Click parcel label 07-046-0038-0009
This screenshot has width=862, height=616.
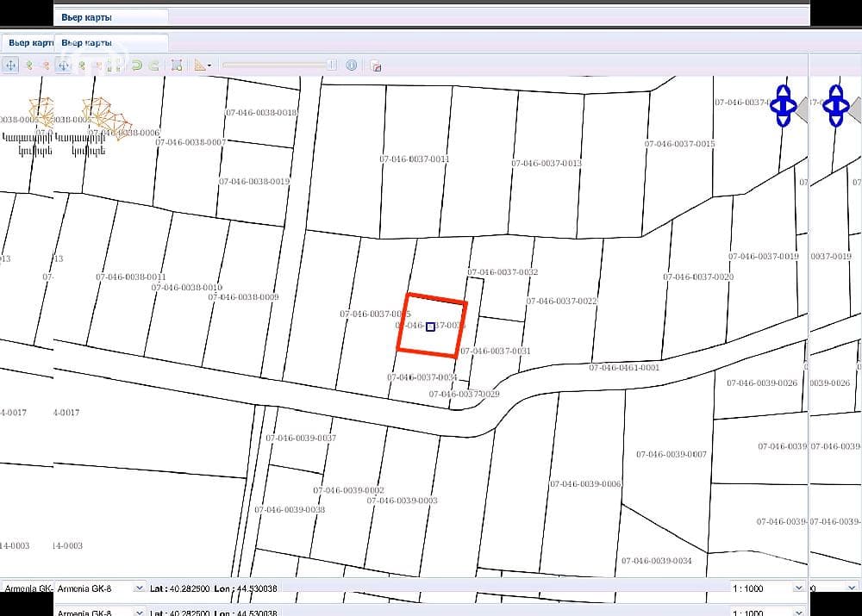pyautogui.click(x=244, y=297)
